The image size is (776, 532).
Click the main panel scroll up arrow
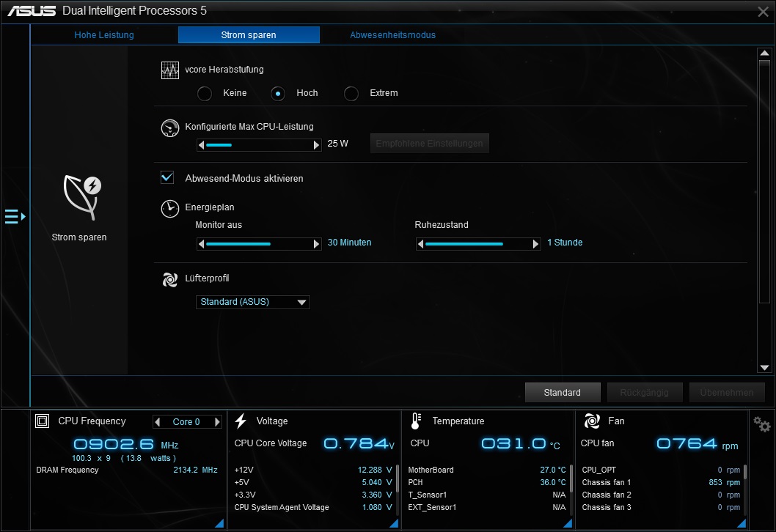[x=764, y=53]
